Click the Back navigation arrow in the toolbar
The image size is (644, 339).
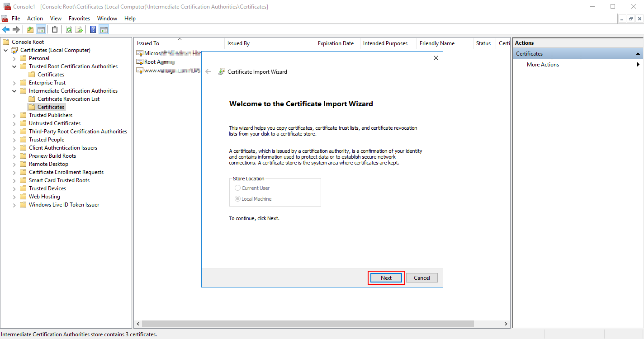tap(6, 29)
